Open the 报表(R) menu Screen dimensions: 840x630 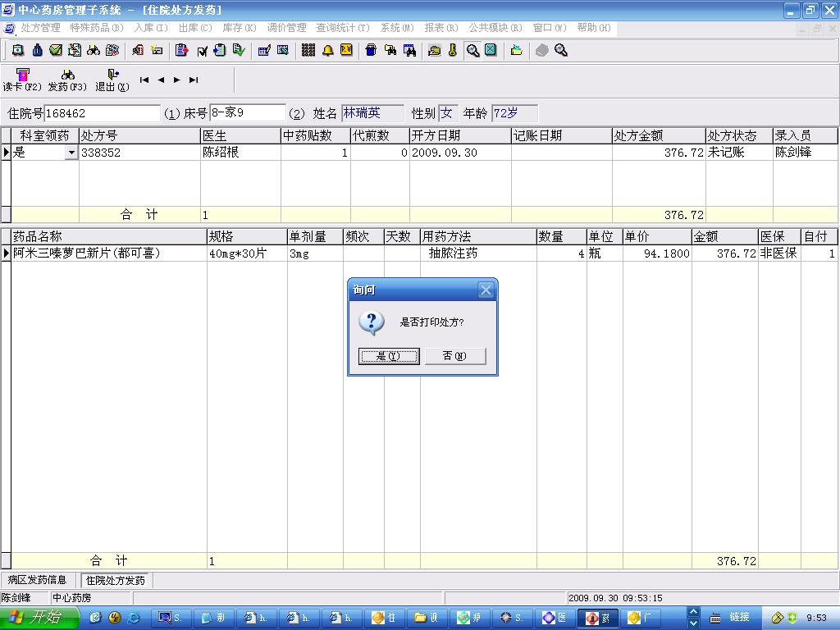441,28
